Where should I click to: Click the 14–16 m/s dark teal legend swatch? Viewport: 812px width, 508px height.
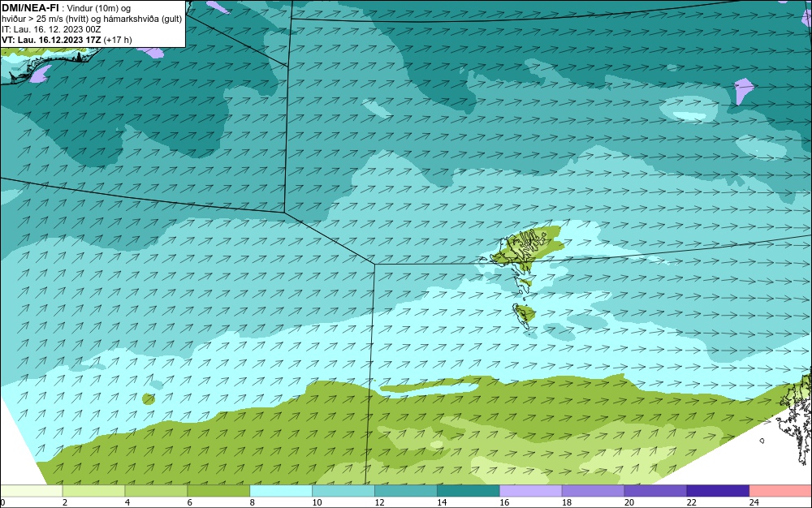tap(469, 490)
